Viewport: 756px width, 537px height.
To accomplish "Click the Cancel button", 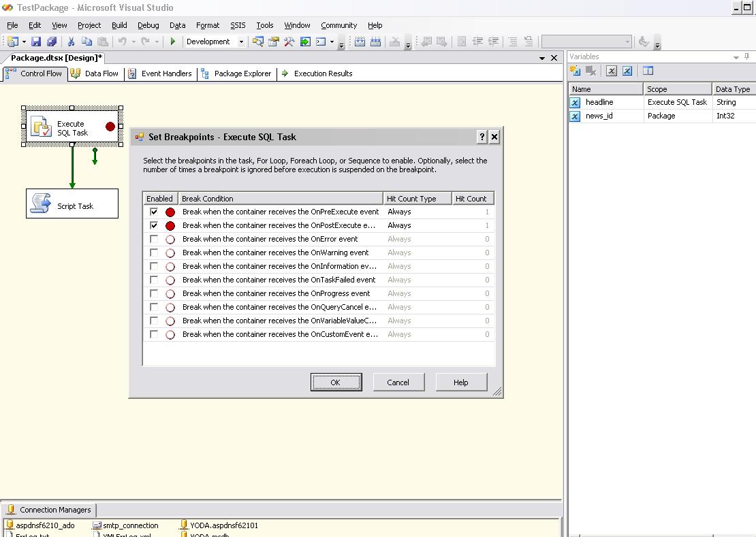I will pos(398,383).
